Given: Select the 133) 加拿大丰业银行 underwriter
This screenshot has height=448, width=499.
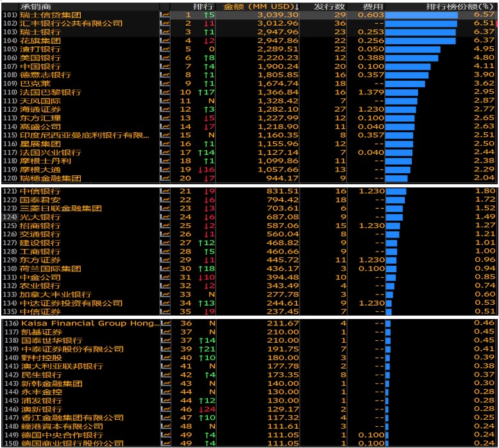Looking at the screenshot, I should click(x=55, y=294).
